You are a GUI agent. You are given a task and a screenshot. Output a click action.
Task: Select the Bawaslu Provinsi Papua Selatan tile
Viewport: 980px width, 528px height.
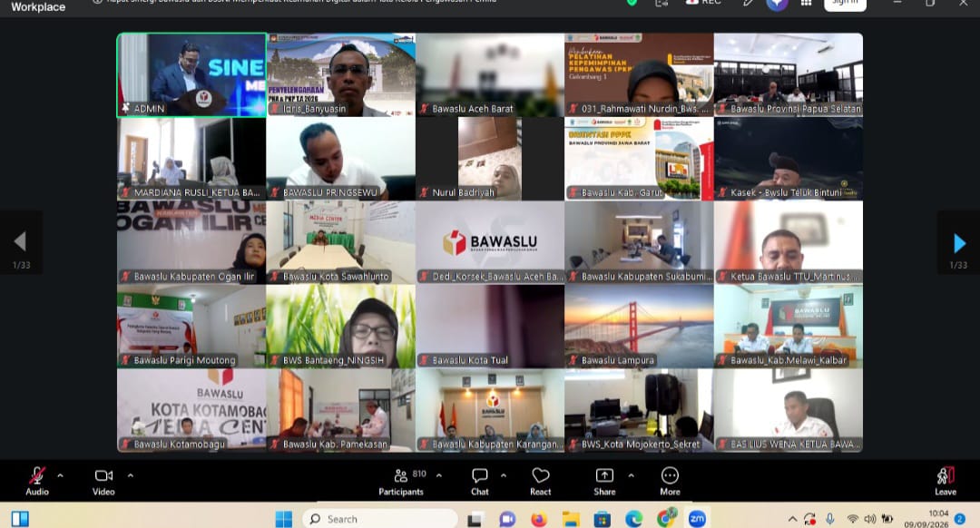pyautogui.click(x=789, y=75)
